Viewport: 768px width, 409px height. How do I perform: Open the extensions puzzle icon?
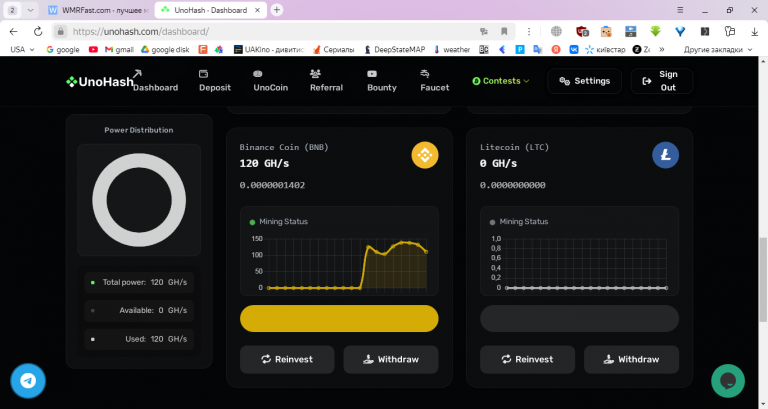pyautogui.click(x=730, y=31)
